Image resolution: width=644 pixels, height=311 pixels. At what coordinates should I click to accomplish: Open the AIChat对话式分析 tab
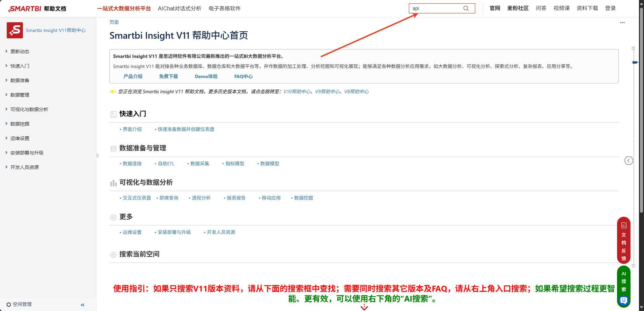click(180, 8)
